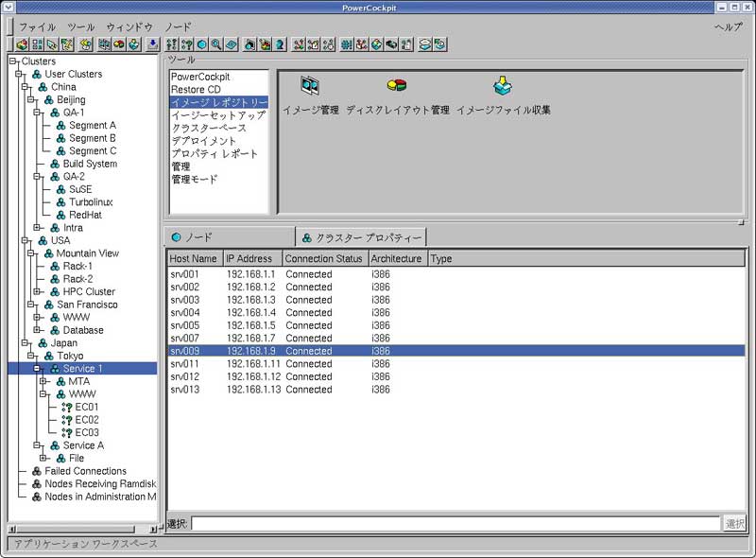Select Segment B in cluster tree
756x558 pixels.
[x=92, y=138]
